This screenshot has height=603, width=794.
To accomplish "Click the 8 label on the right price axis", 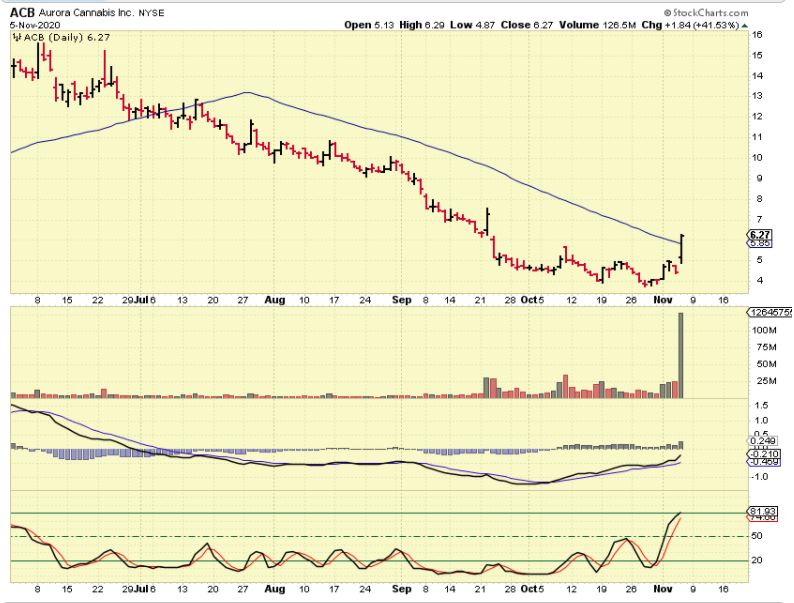I will 759,199.
